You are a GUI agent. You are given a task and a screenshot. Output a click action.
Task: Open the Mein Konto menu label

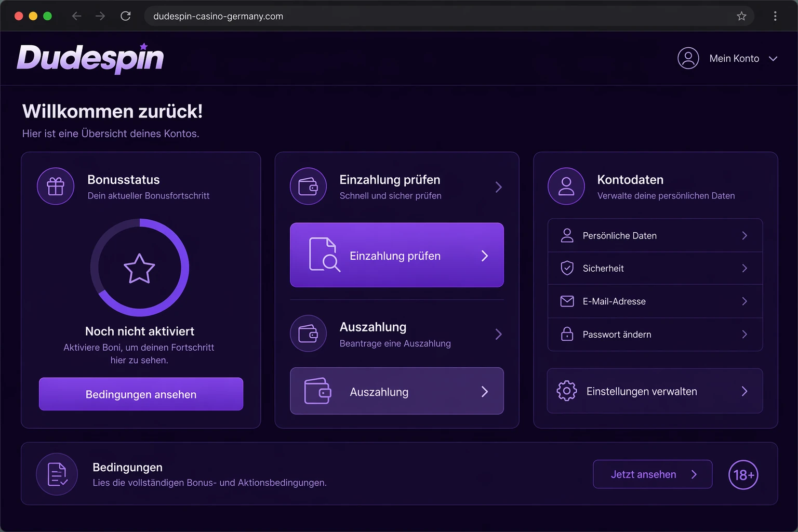734,59
